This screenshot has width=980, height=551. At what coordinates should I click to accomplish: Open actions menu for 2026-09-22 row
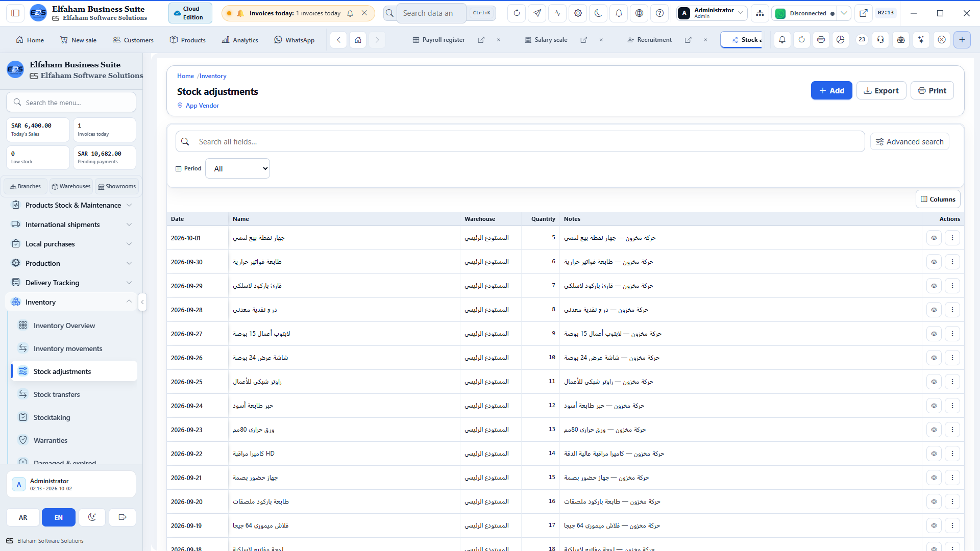pyautogui.click(x=952, y=454)
